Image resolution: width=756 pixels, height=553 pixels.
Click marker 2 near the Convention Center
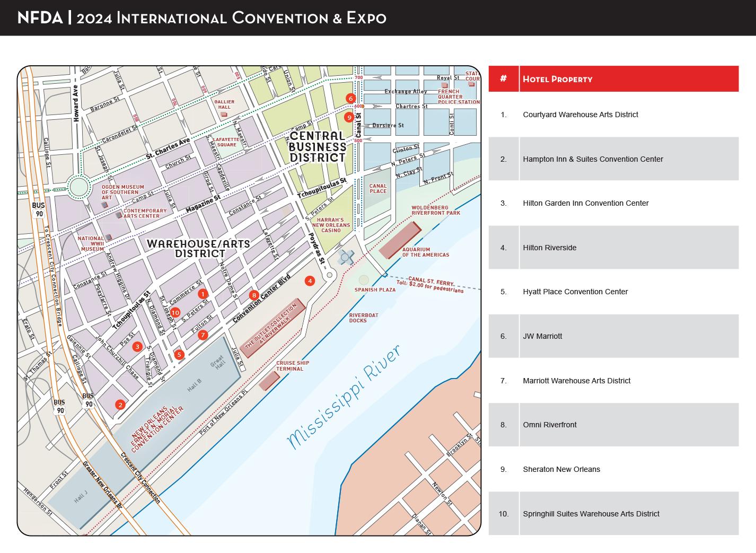[x=120, y=405]
